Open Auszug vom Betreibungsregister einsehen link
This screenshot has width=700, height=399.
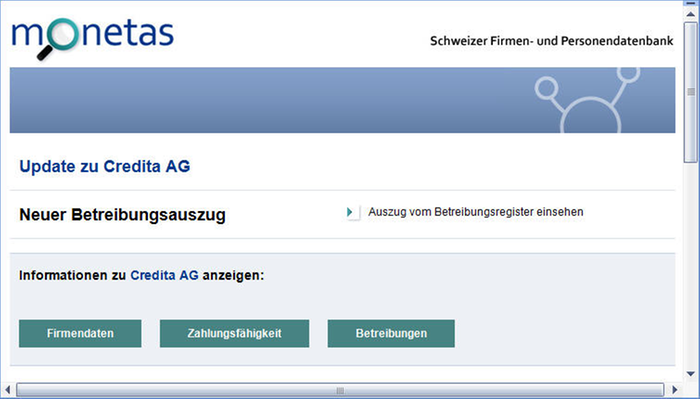[475, 212]
